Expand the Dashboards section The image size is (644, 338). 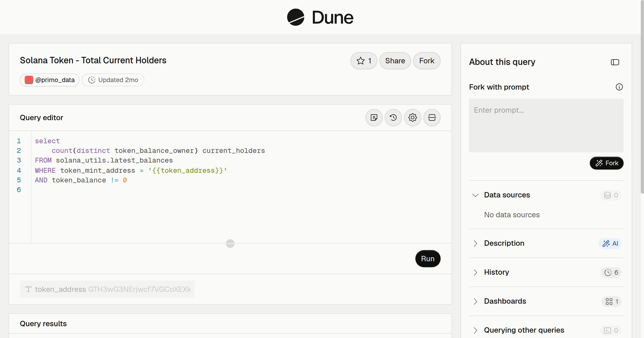click(x=475, y=301)
